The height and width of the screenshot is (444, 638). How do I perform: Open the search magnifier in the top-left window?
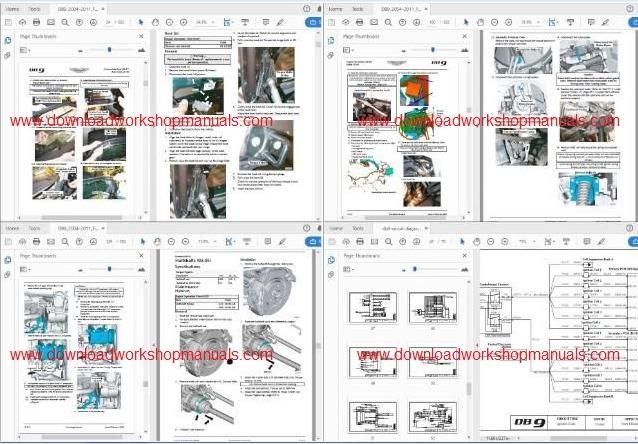coord(65,22)
